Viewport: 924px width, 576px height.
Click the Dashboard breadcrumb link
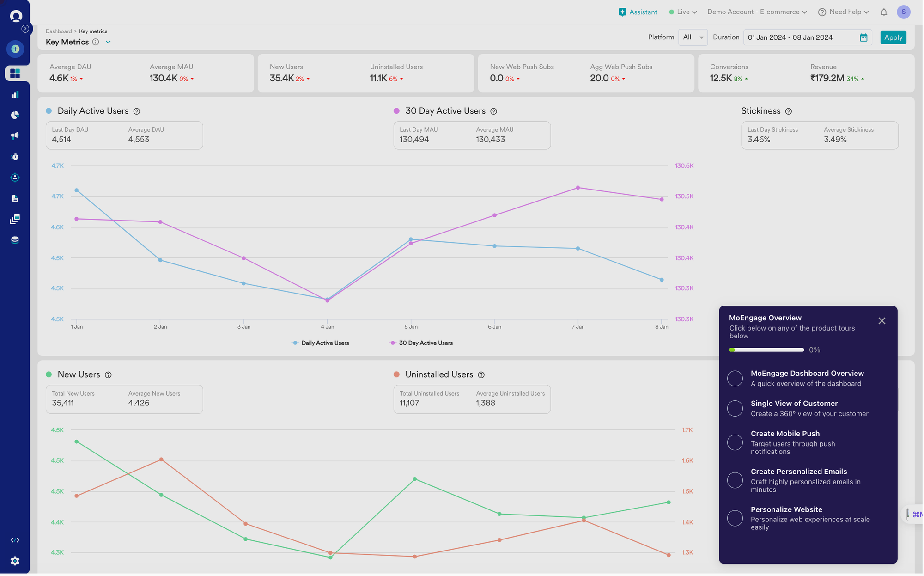point(59,31)
